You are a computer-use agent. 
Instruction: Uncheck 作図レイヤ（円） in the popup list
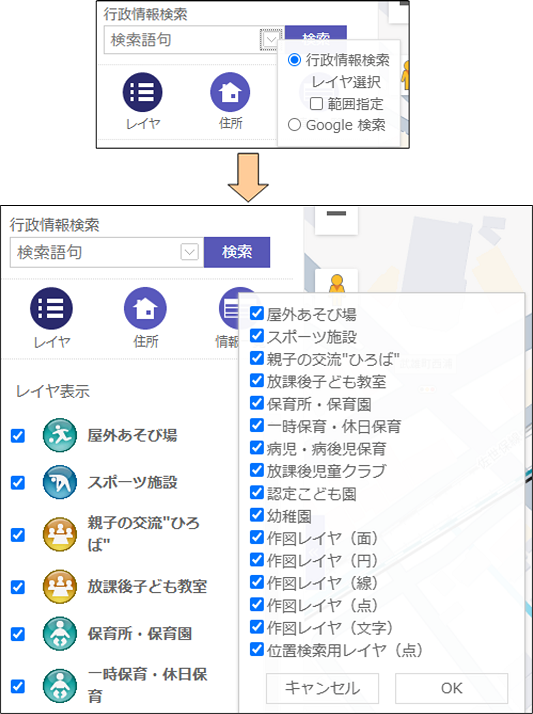tap(257, 560)
